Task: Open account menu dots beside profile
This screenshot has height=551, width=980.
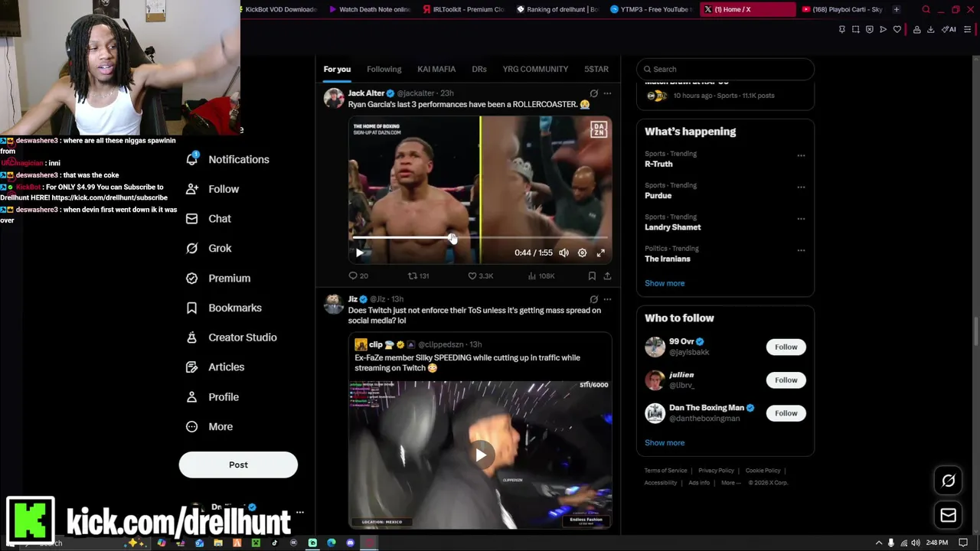Action: click(x=300, y=512)
